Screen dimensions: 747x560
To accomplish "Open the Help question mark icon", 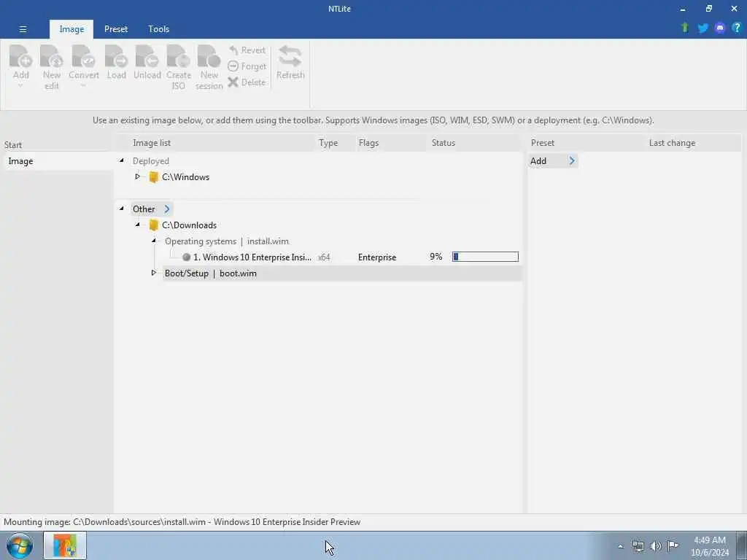I will (x=737, y=28).
